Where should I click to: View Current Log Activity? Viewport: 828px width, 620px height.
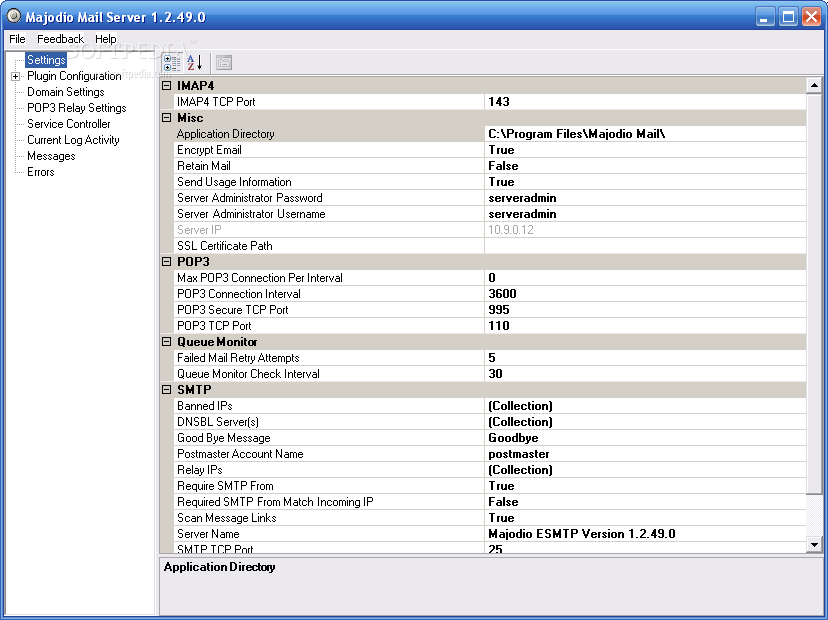(x=73, y=140)
